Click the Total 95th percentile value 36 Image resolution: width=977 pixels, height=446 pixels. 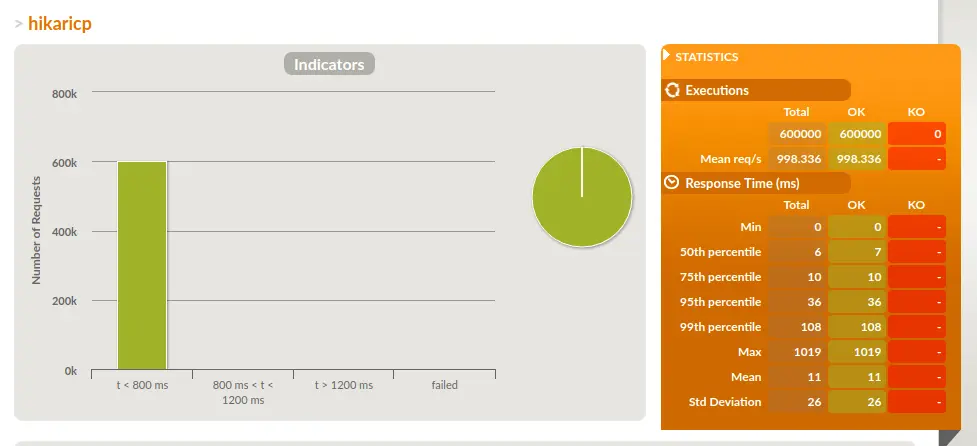(x=797, y=301)
